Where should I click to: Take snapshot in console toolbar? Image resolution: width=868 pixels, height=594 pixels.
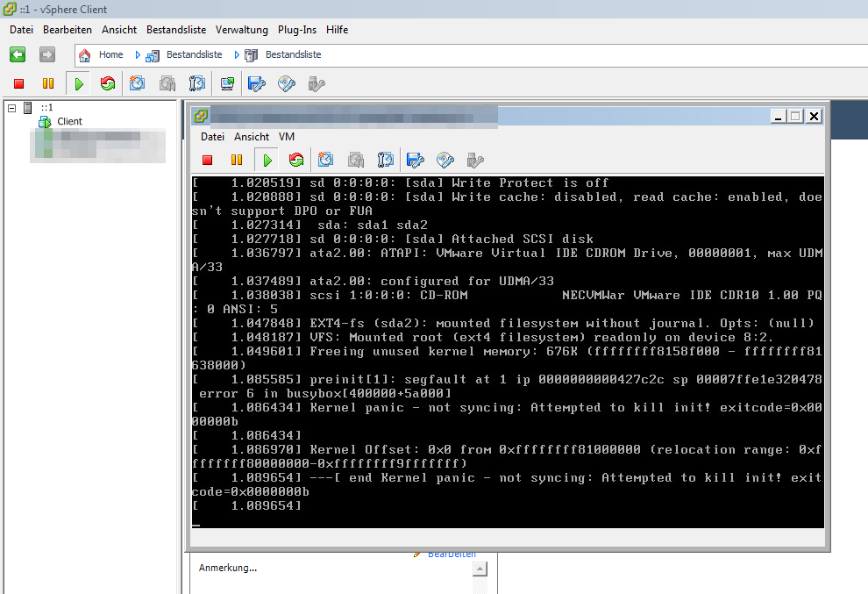[x=325, y=161]
